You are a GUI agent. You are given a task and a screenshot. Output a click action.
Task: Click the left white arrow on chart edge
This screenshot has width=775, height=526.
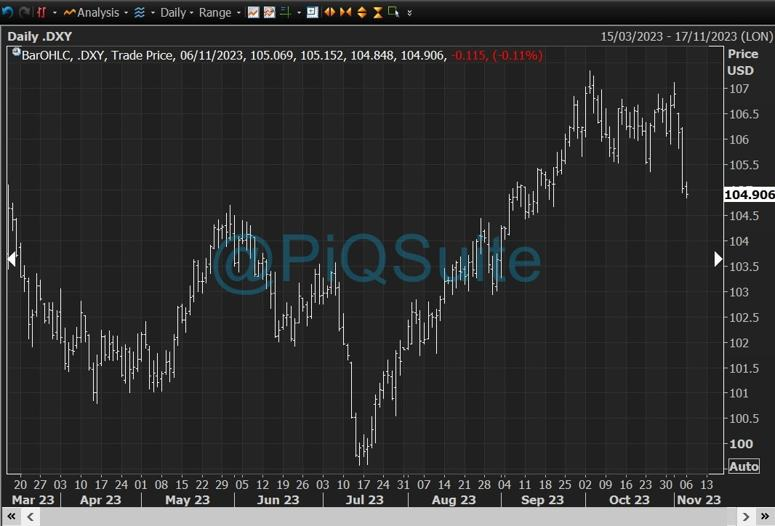coord(12,259)
